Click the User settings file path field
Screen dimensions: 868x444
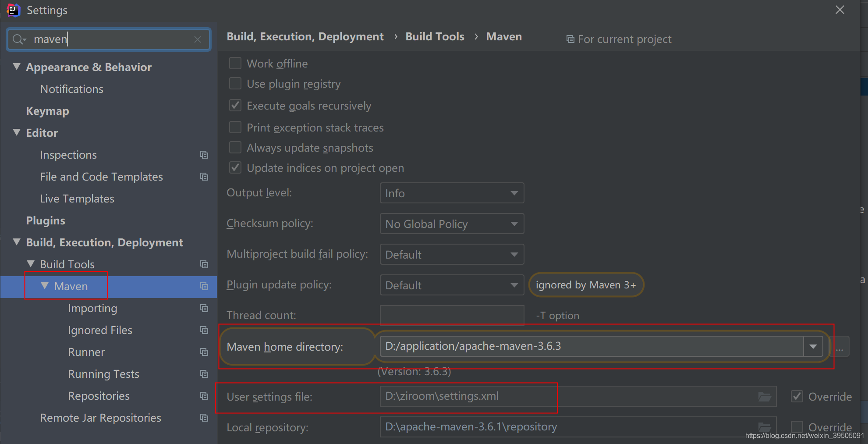(x=578, y=397)
